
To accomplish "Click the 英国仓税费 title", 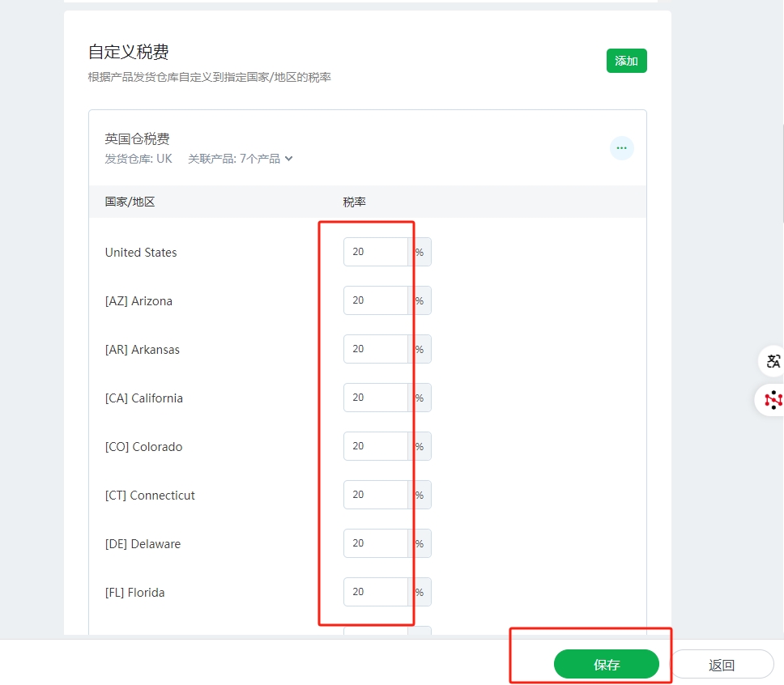I will coord(137,138).
